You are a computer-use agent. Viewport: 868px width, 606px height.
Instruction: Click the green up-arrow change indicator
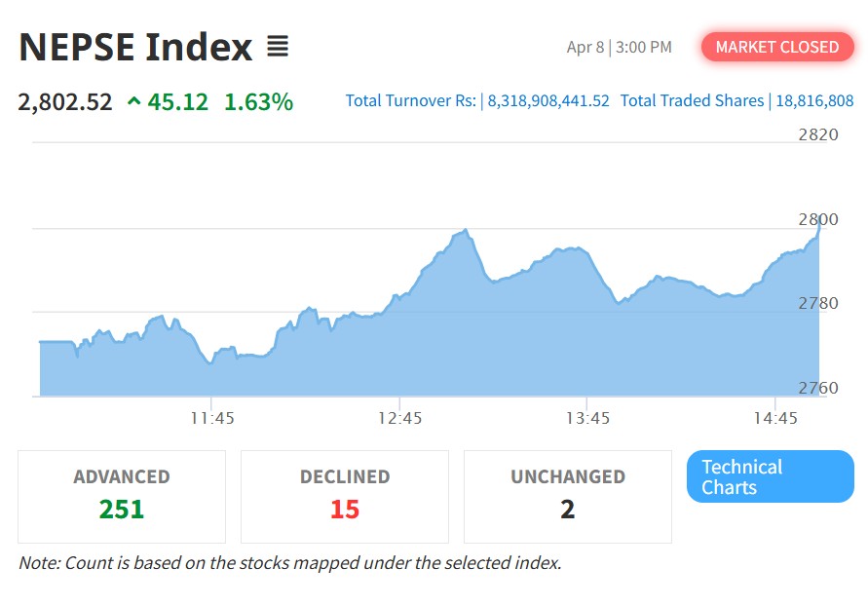coord(133,101)
